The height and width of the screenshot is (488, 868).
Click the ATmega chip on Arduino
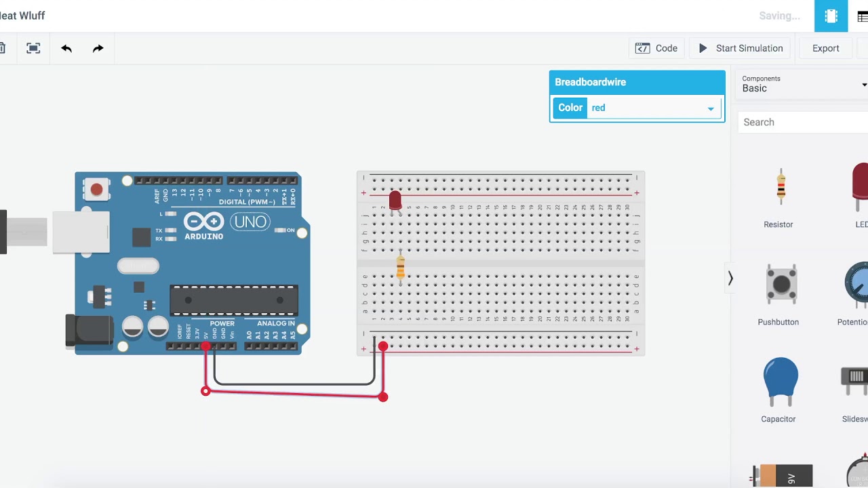234,300
